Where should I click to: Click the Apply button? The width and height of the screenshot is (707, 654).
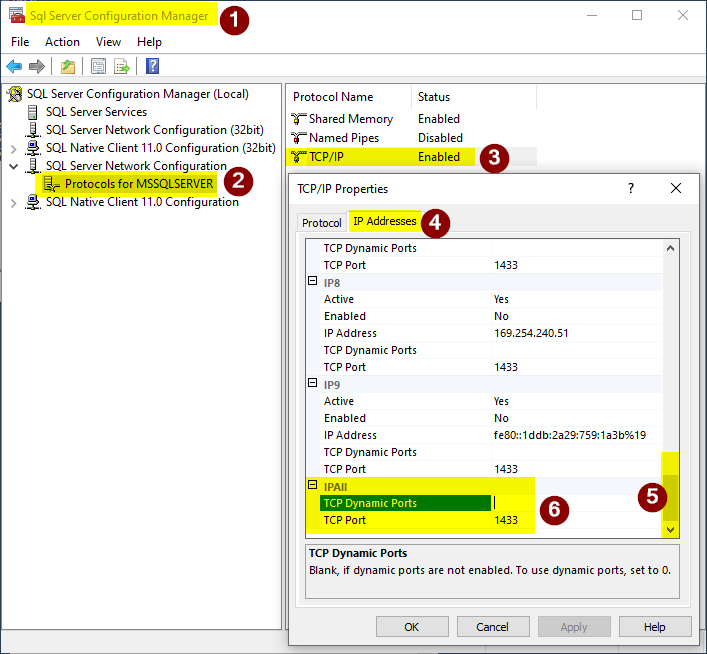574,627
